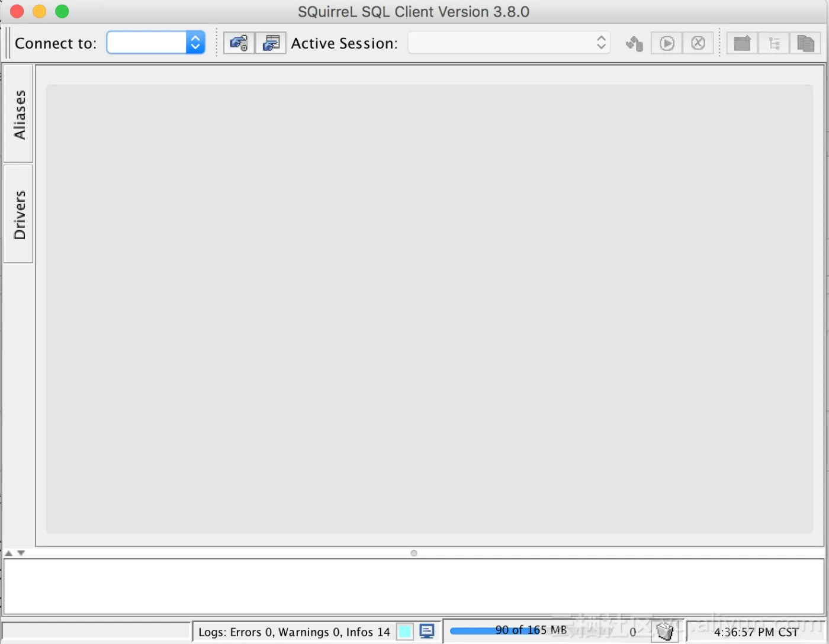Click the 4:36:57 PM CST clock text
The image size is (829, 644).
756,632
